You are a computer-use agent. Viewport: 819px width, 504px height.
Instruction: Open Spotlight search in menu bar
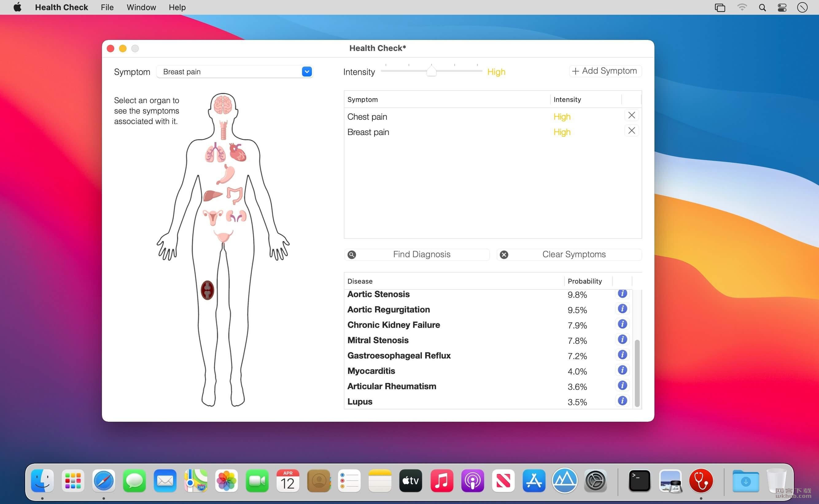coord(762,7)
